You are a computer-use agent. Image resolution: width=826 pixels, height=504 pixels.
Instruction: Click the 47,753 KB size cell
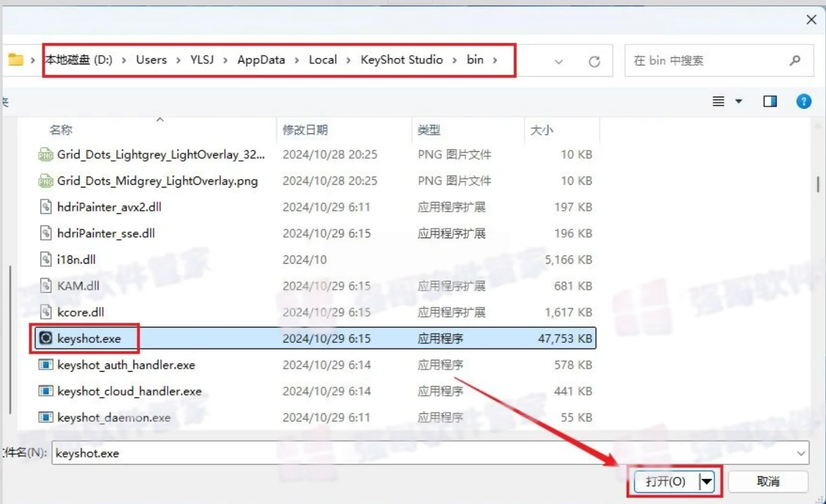[565, 339]
